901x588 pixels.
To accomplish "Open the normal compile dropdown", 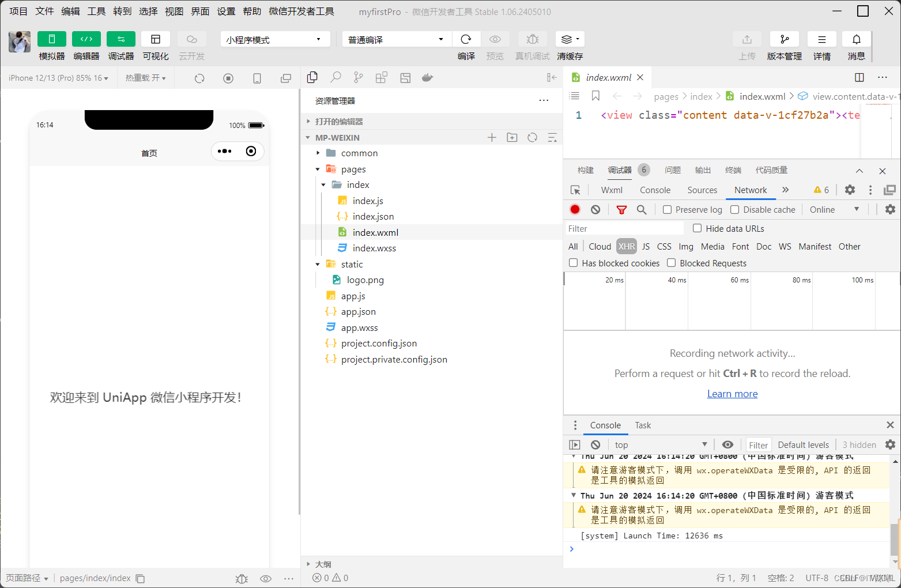I will (397, 39).
